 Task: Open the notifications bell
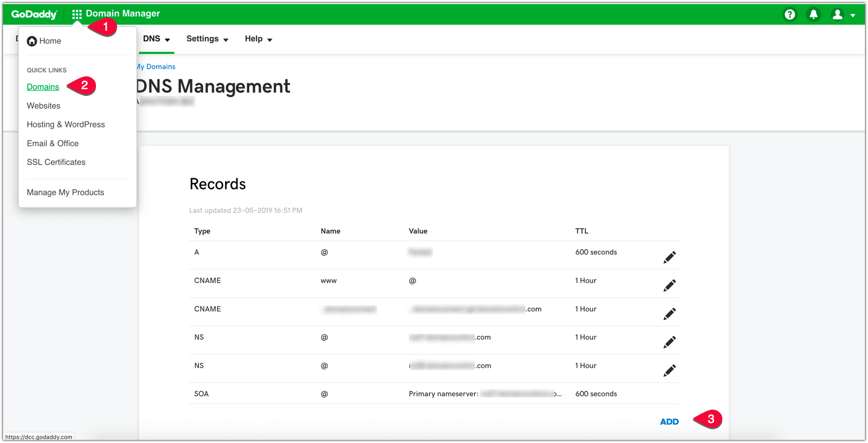(x=814, y=14)
